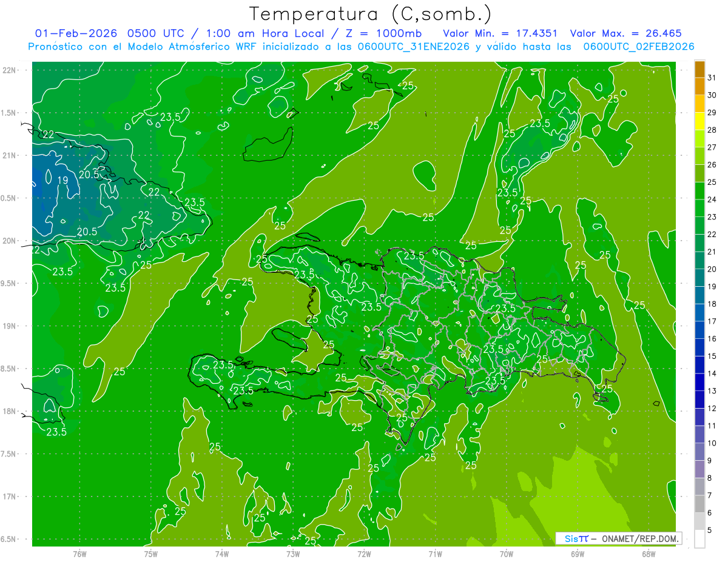This screenshot has height=562, width=728.
Task: Click the 18N latitude axis label
Action: [x=10, y=411]
